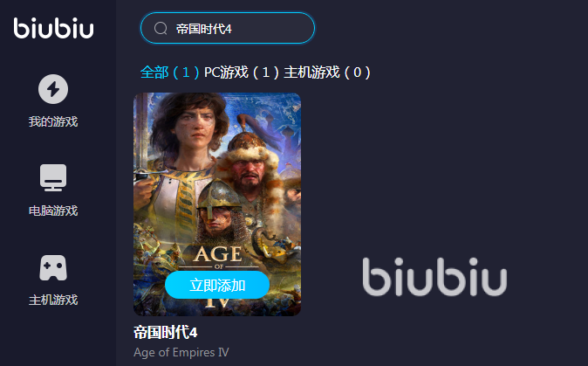Select the gamepad icon for console games
The image size is (588, 366).
[x=53, y=267]
